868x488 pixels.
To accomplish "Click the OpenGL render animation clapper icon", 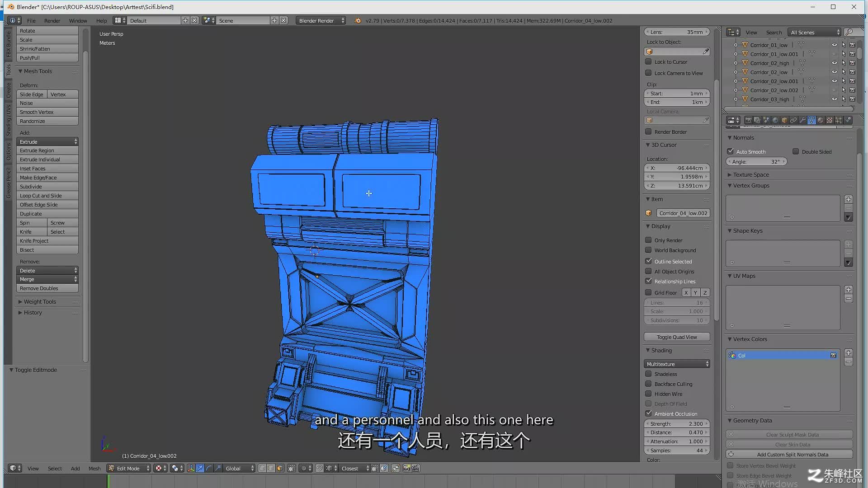I will pyautogui.click(x=415, y=469).
